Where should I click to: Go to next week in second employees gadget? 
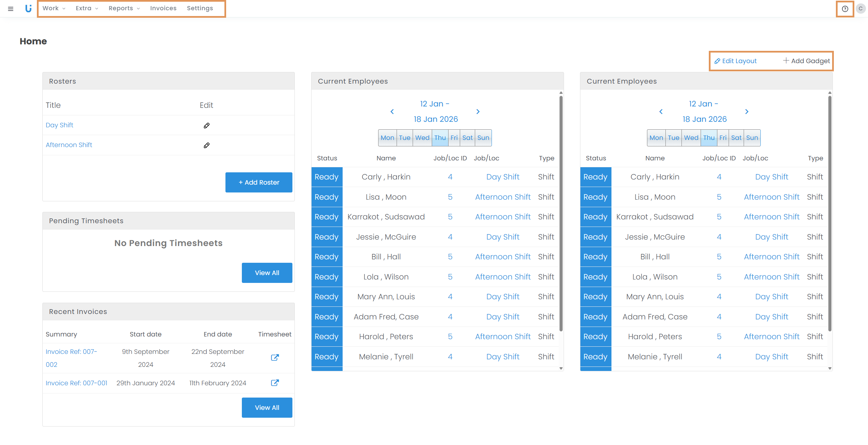[x=747, y=112]
